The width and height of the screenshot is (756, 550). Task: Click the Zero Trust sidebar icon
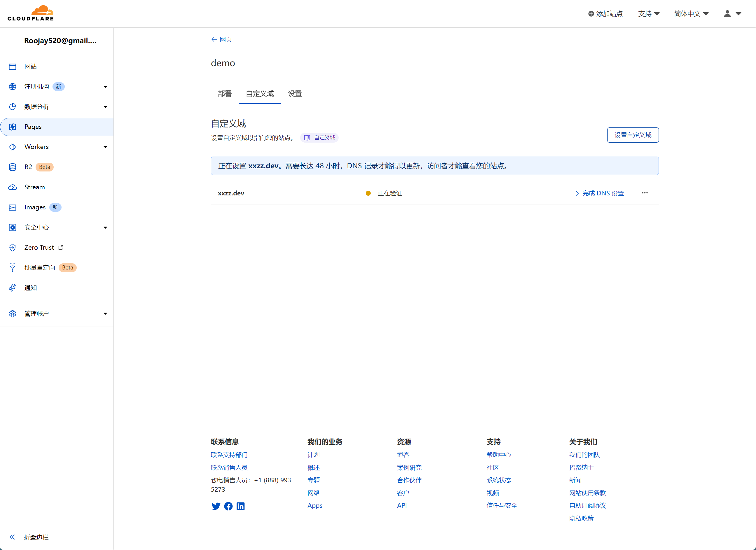tap(13, 247)
